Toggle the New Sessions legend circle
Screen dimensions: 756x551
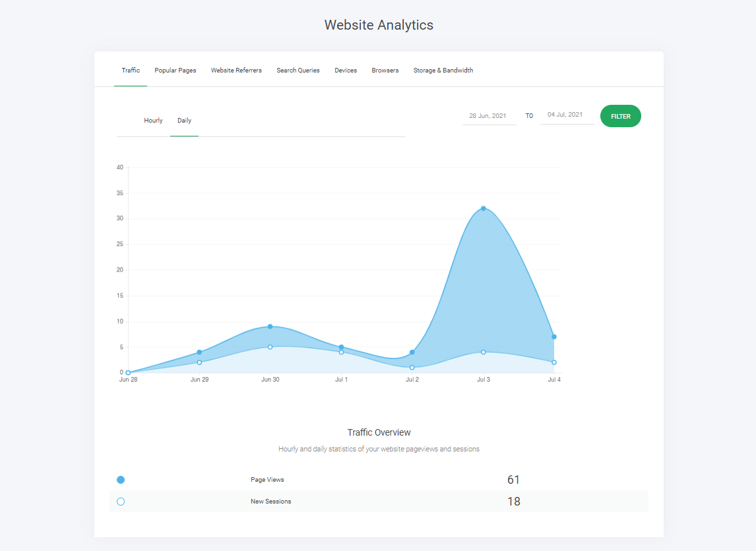click(121, 501)
